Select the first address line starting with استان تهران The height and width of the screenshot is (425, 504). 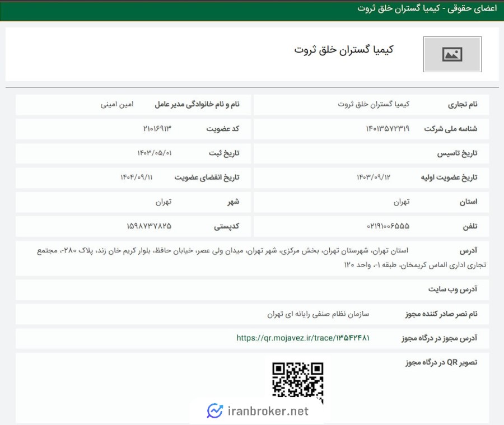click(x=222, y=251)
